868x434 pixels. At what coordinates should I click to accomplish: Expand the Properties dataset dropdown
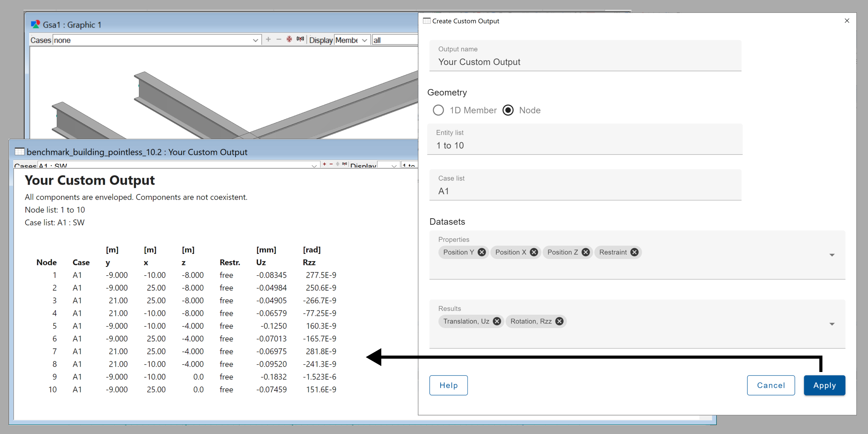coord(832,255)
